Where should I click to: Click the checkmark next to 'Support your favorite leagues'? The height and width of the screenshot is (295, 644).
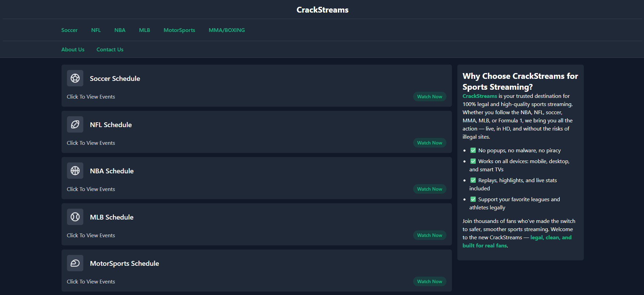pyautogui.click(x=473, y=199)
